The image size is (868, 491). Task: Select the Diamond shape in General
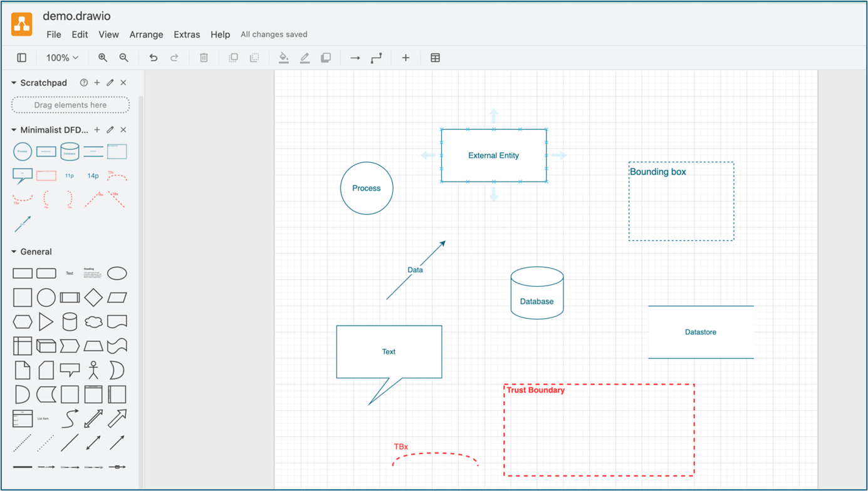click(x=93, y=297)
